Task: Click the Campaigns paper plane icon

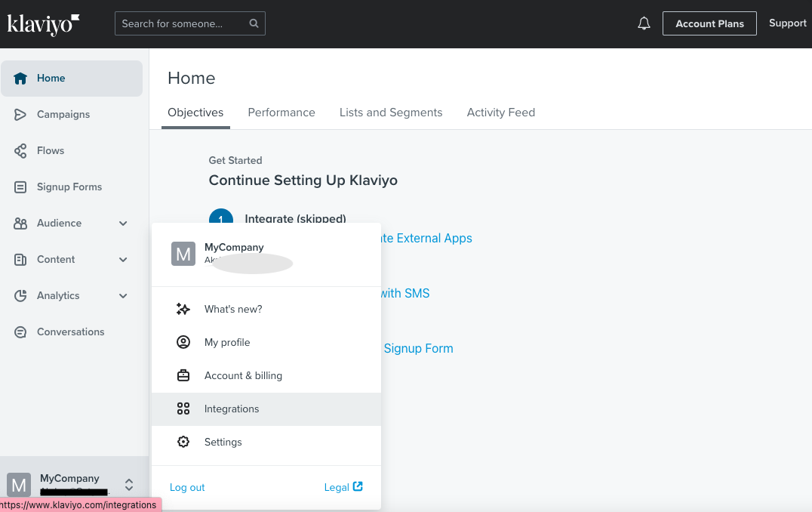Action: pos(20,115)
